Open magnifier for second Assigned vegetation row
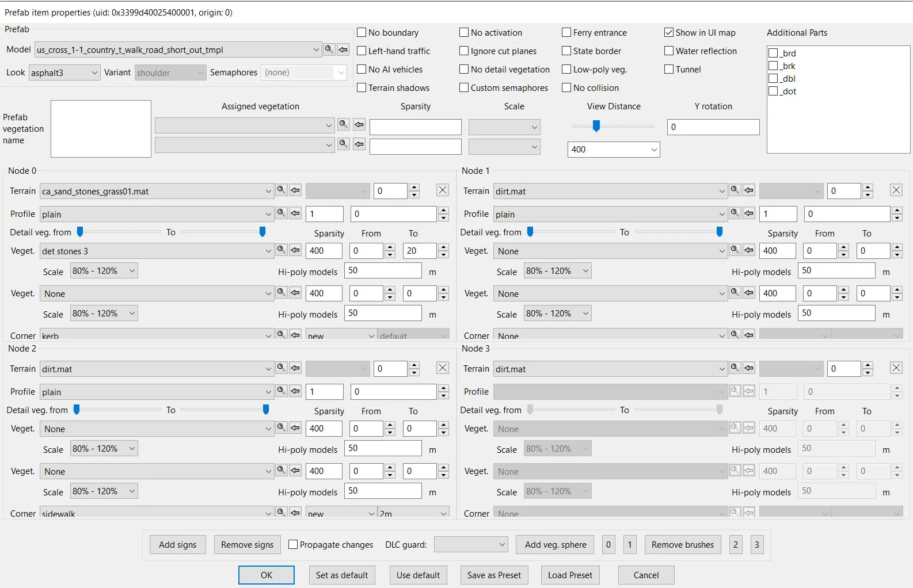Viewport: 913px width, 588px height. [344, 144]
